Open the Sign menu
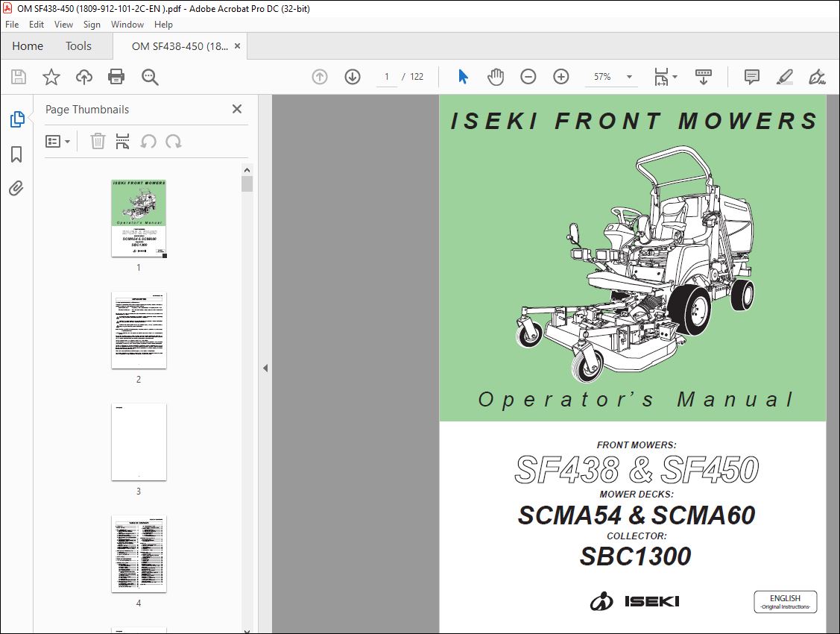The image size is (840, 634). click(x=92, y=25)
